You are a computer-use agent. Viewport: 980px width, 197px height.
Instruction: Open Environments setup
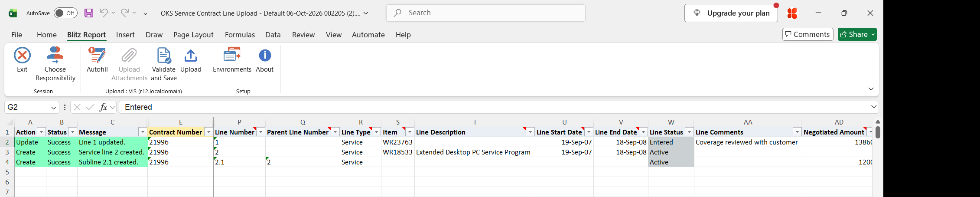(x=232, y=60)
